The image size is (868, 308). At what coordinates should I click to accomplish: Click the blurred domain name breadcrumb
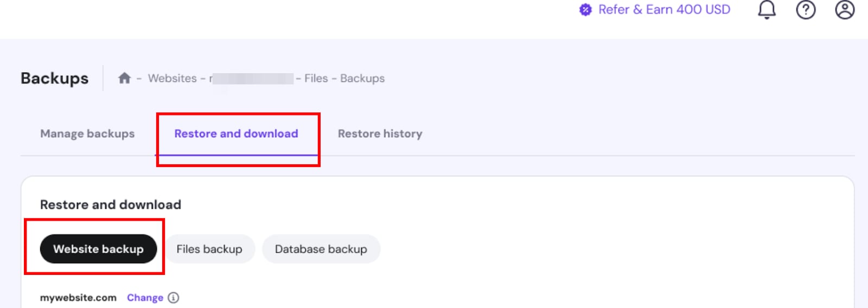tap(251, 79)
